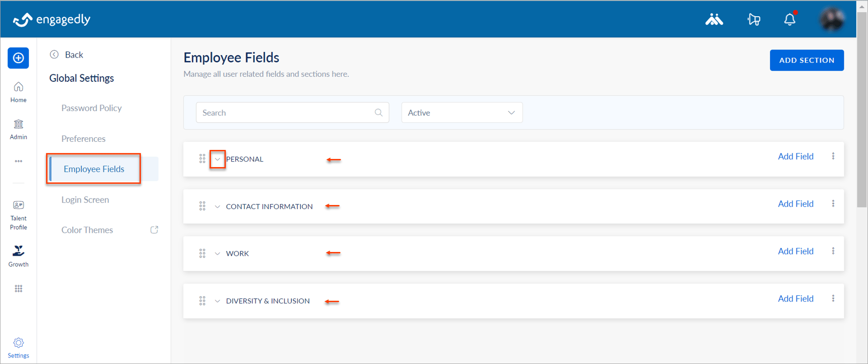Open Settings gear at sidebar bottom
Viewport: 868px width, 364px height.
(18, 348)
